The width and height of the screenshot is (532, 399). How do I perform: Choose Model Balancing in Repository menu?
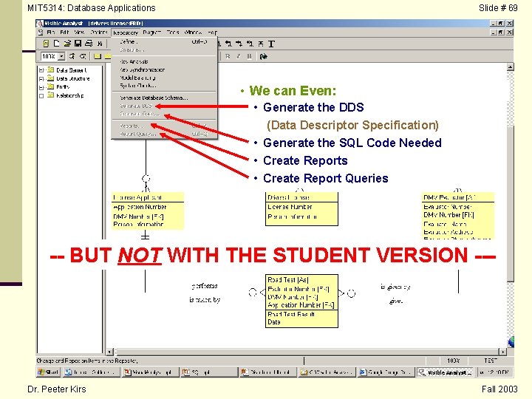164,78
